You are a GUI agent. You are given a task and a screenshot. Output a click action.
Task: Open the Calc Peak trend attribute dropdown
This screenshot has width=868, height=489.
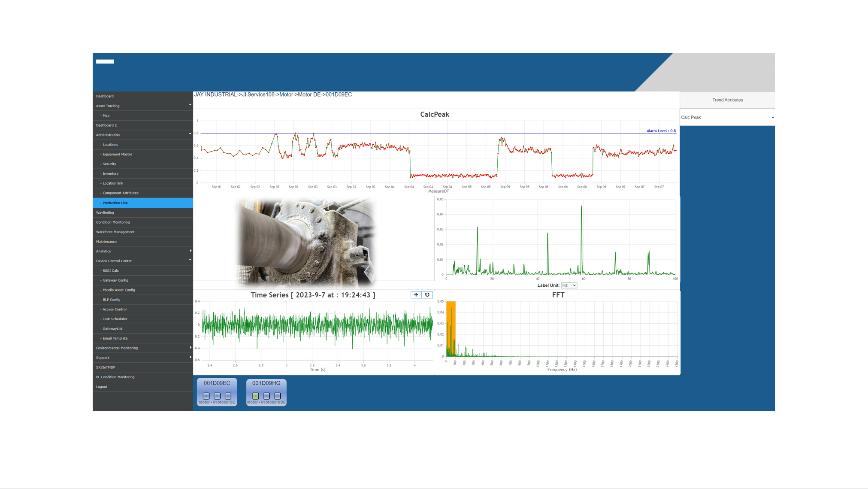(727, 117)
